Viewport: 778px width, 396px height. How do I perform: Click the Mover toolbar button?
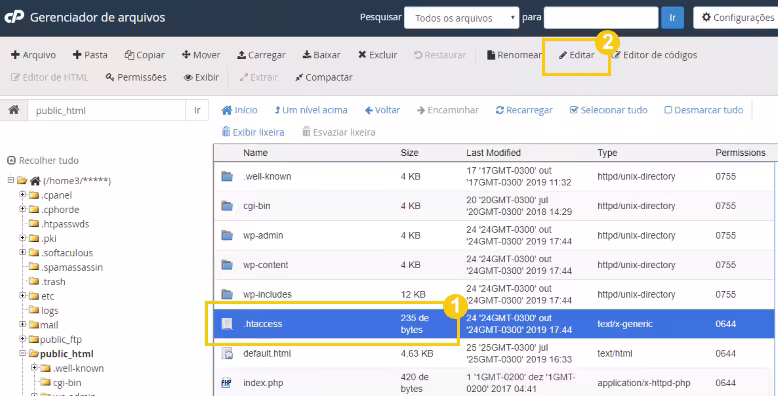[x=201, y=55]
